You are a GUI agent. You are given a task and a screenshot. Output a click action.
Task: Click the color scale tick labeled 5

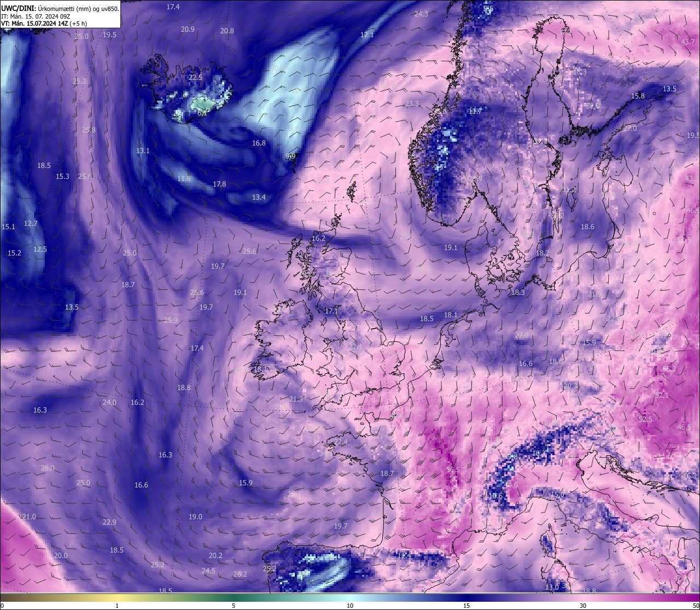point(234,606)
